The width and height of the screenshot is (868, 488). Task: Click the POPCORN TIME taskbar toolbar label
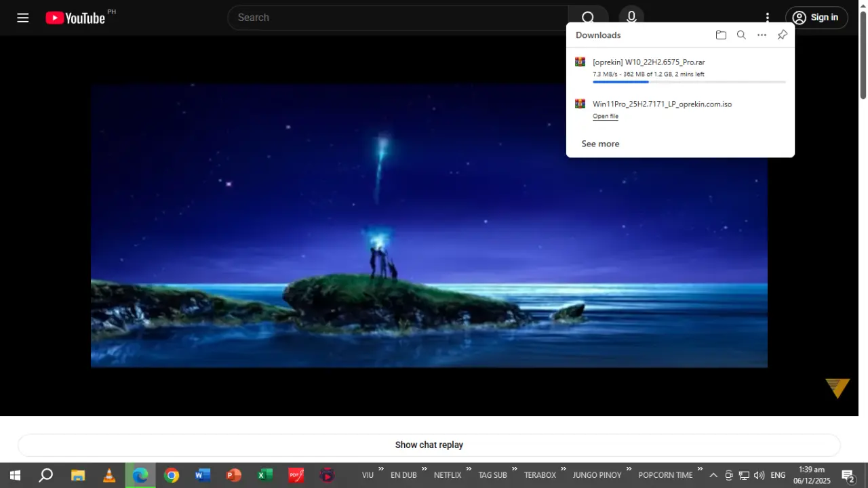tap(665, 475)
